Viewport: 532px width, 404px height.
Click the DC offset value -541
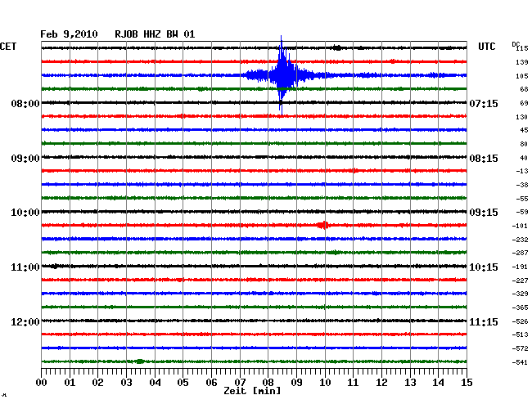[520, 362]
